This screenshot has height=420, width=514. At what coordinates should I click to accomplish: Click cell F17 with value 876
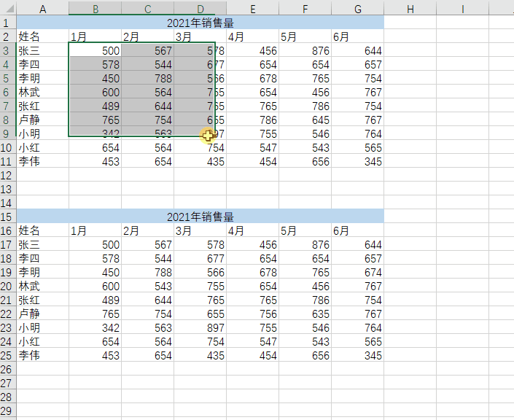(x=305, y=244)
